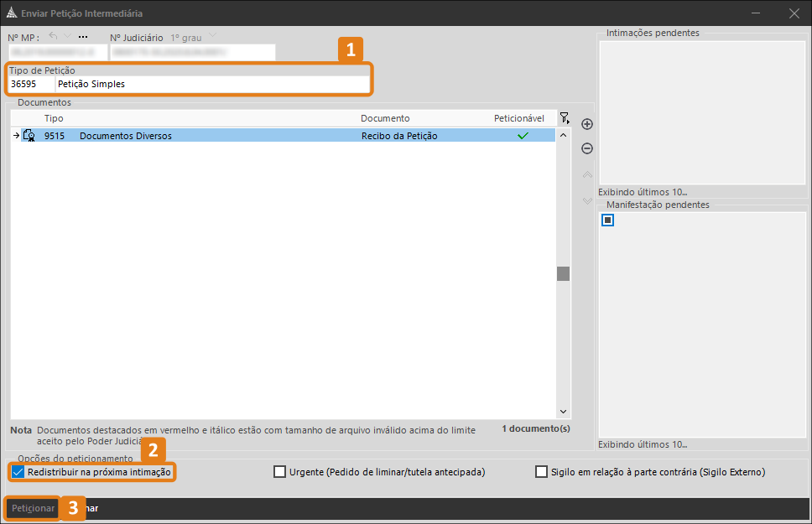This screenshot has height=524, width=812.
Task: Move document up with chevron icon
Action: pyautogui.click(x=586, y=174)
